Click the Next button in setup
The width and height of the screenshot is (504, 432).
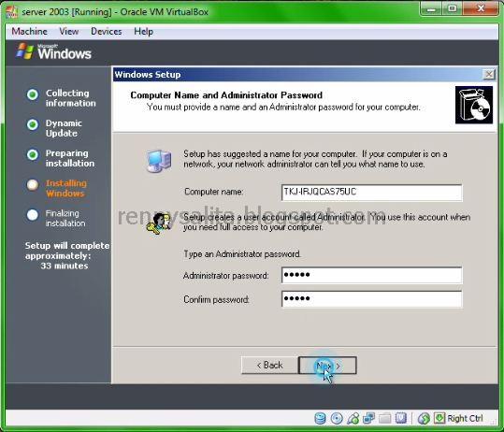coord(327,365)
